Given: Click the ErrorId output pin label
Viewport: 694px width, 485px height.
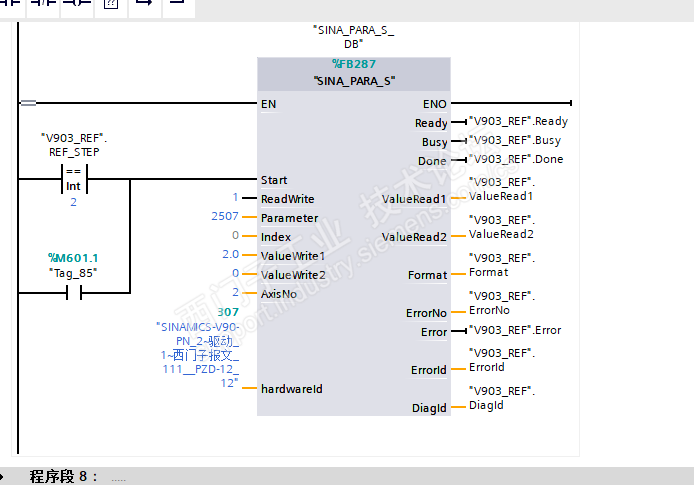Looking at the screenshot, I should (428, 370).
